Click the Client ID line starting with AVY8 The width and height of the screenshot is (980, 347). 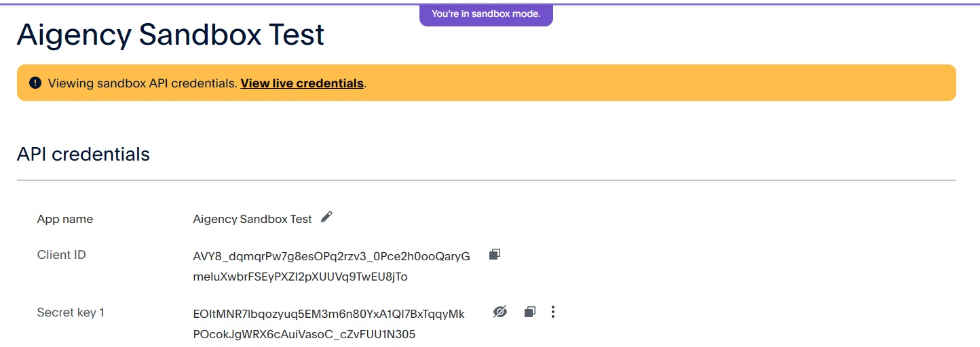(331, 256)
